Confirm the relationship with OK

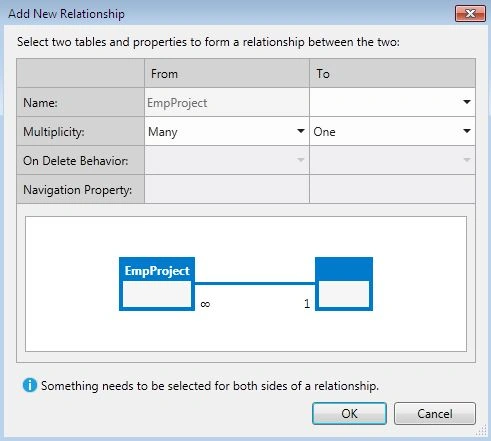click(349, 413)
